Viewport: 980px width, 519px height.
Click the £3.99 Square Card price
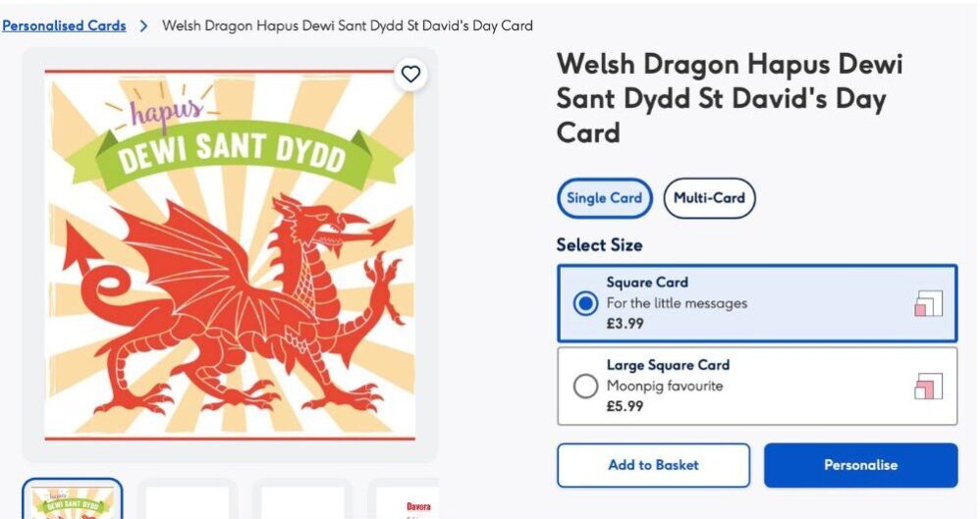tap(626, 324)
